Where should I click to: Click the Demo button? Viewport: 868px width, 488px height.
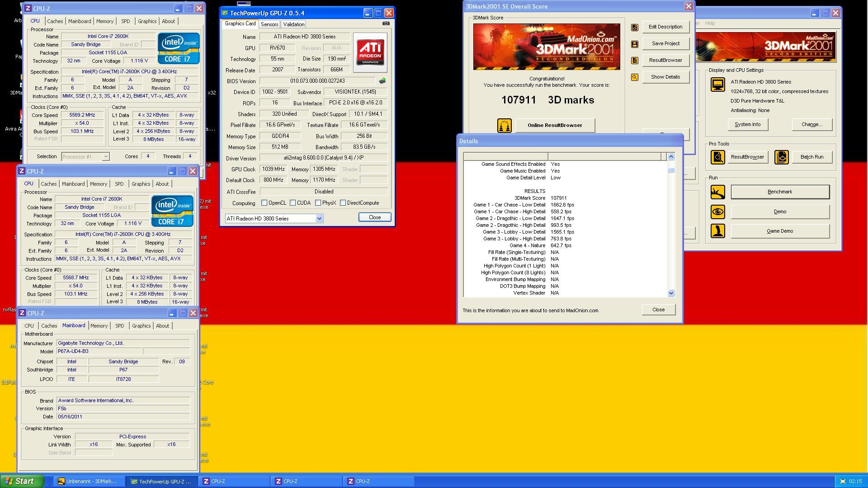[780, 212]
